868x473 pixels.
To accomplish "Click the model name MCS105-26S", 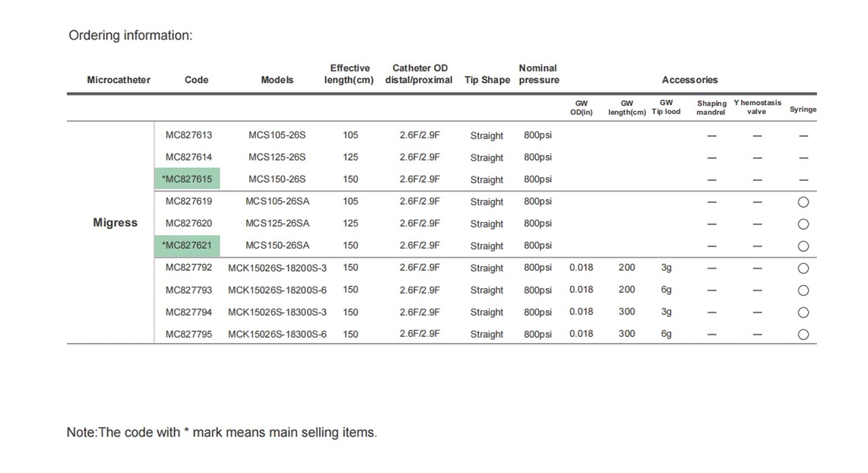I will point(277,135).
